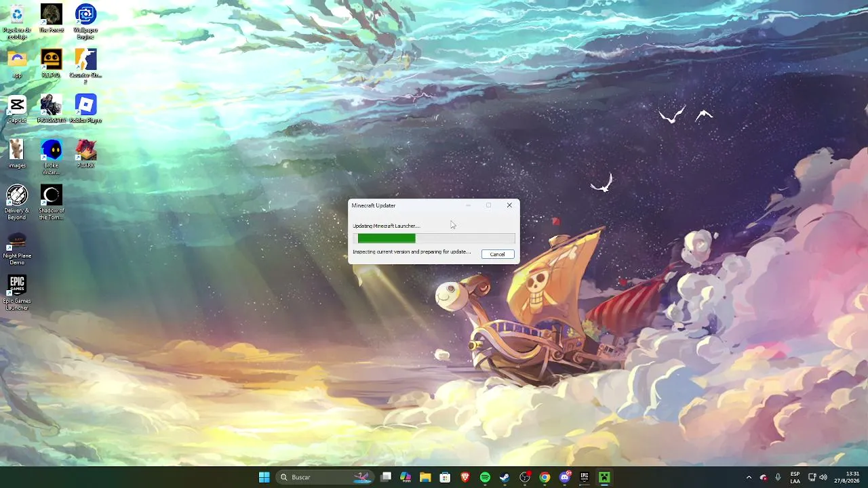Viewport: 868px width, 488px height.
Task: Select the Roblox Player desktop shortcut
Action: pos(85,109)
